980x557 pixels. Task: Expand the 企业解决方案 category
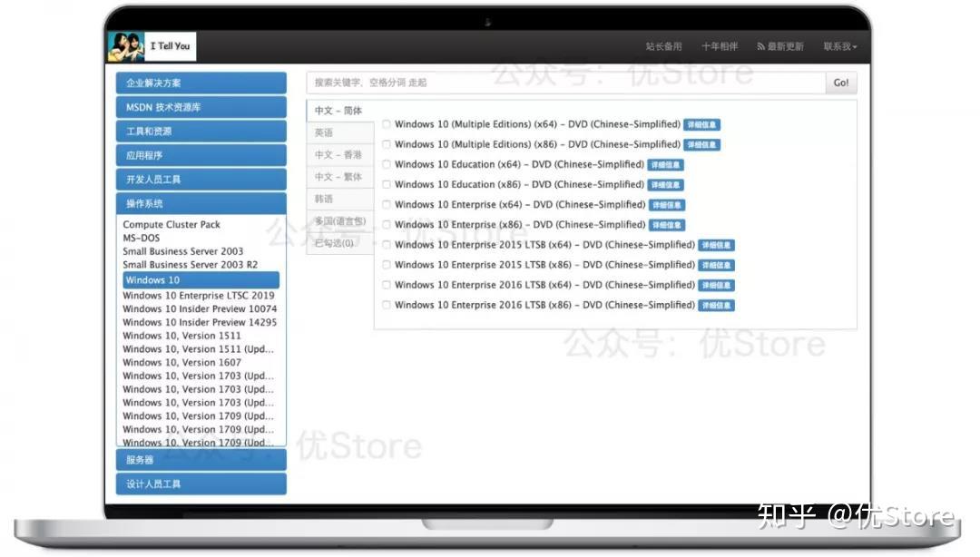coord(201,83)
